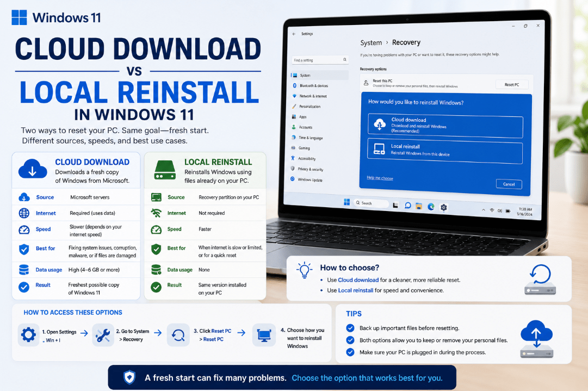The height and width of the screenshot is (391, 588).
Task: Select System in the Settings sidebar
Action: click(320, 76)
